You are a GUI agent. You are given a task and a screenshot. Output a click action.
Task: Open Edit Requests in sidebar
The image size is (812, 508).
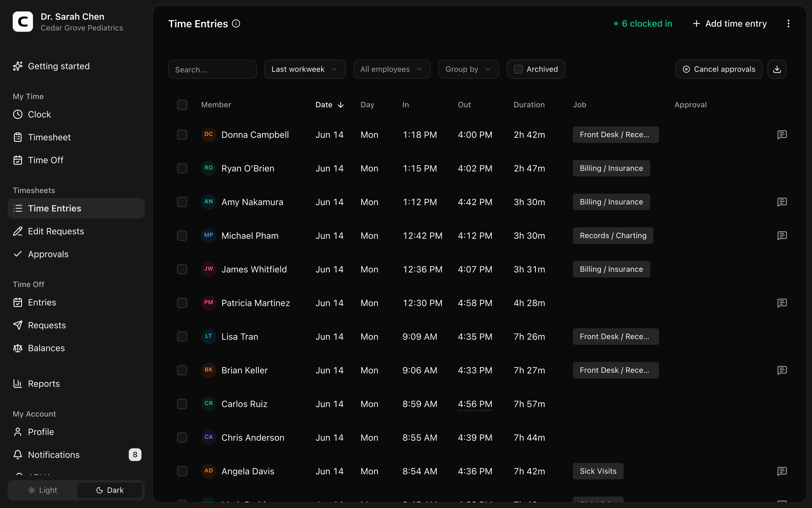pyautogui.click(x=76, y=232)
